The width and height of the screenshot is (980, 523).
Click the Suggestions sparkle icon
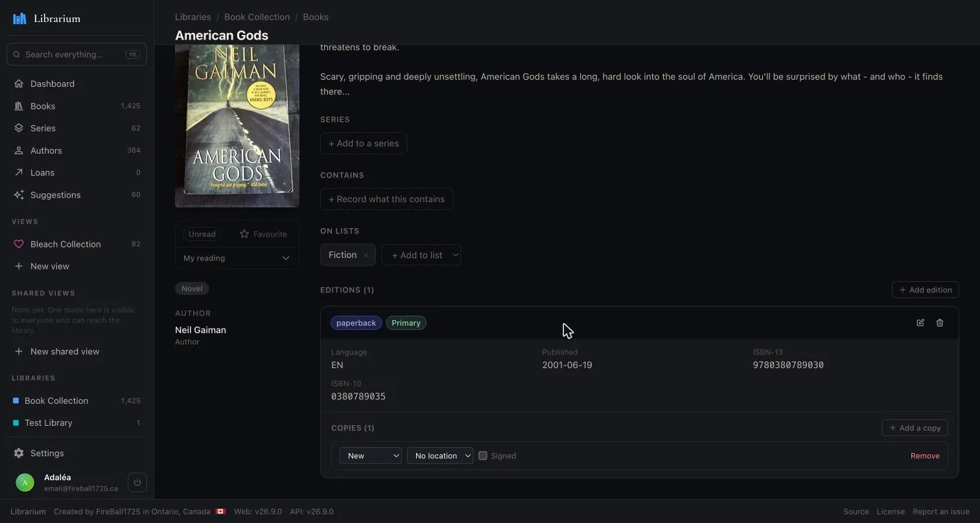(19, 194)
